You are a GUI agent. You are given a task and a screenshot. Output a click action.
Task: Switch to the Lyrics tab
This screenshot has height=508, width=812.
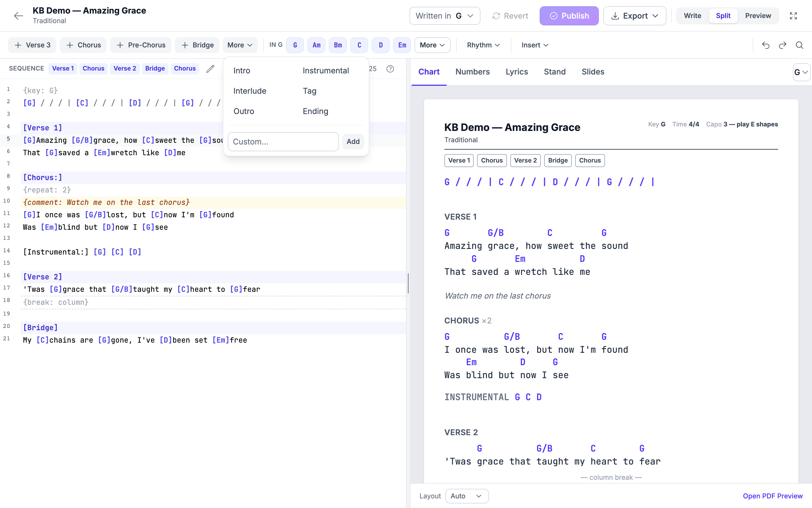pos(517,72)
